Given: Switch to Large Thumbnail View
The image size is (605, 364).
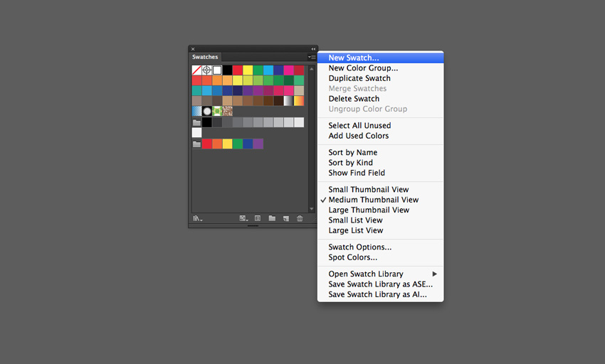Looking at the screenshot, I should (x=381, y=210).
